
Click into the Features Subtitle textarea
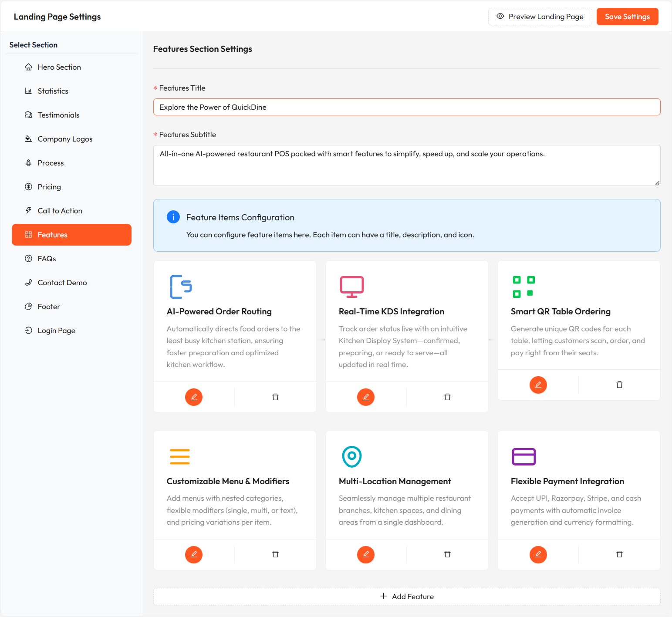point(407,165)
